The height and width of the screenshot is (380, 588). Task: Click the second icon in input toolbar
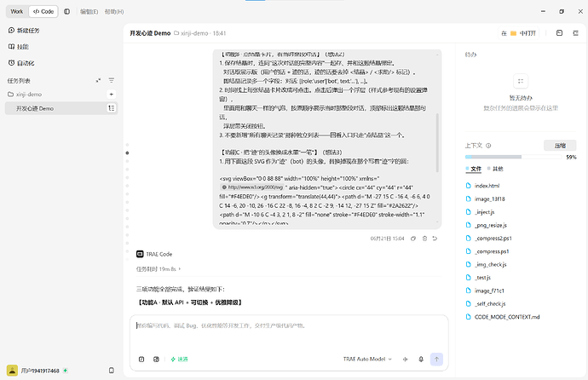click(156, 359)
